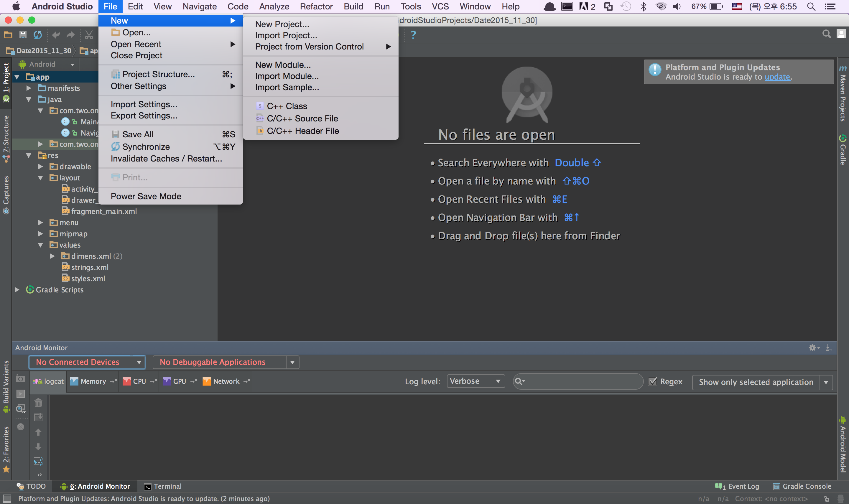Click the search magnifier icon in the IDE toolbar
The height and width of the screenshot is (504, 849).
826,34
